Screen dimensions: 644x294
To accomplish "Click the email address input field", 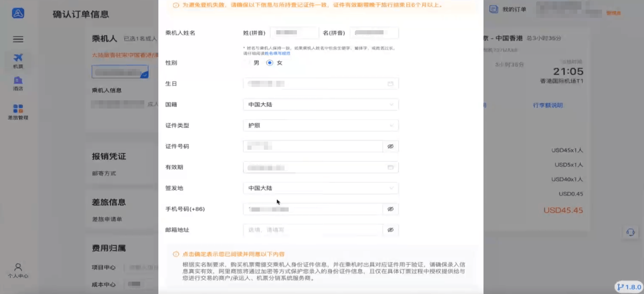I will tap(313, 230).
